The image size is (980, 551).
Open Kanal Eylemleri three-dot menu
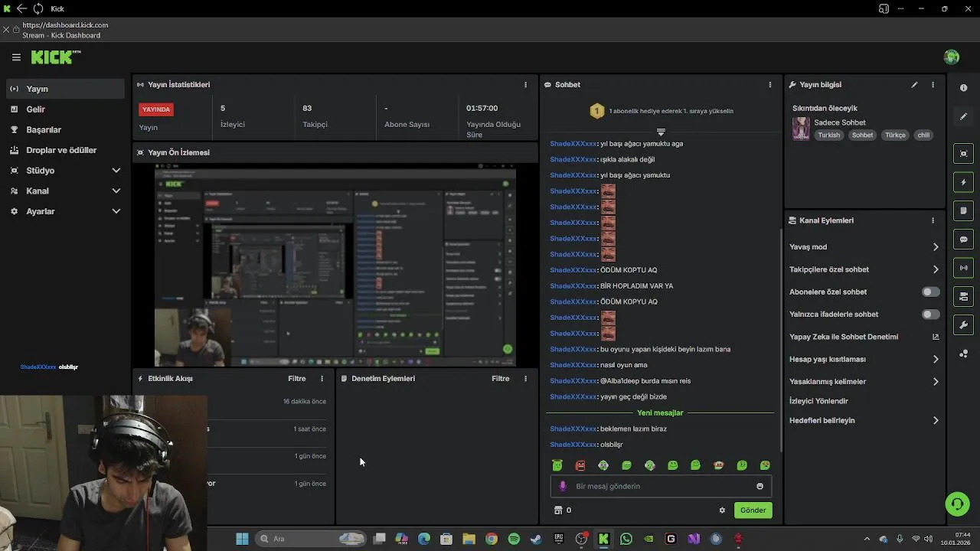point(933,220)
